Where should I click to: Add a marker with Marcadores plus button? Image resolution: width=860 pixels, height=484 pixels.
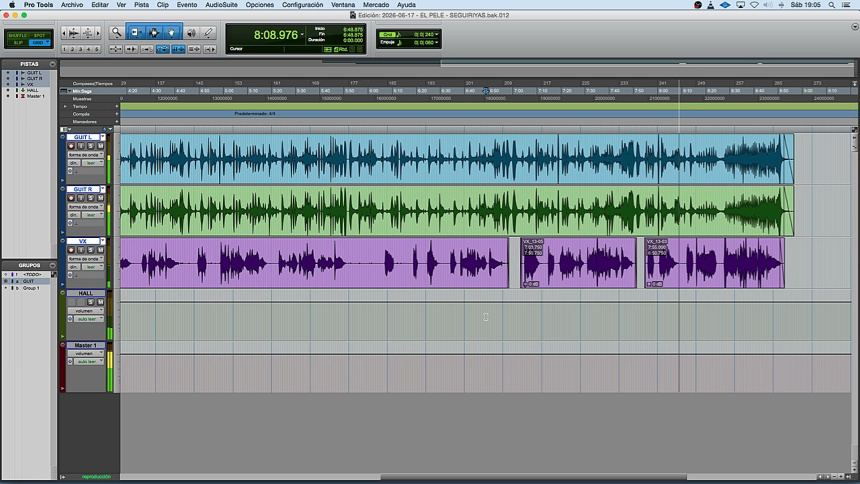[x=117, y=122]
